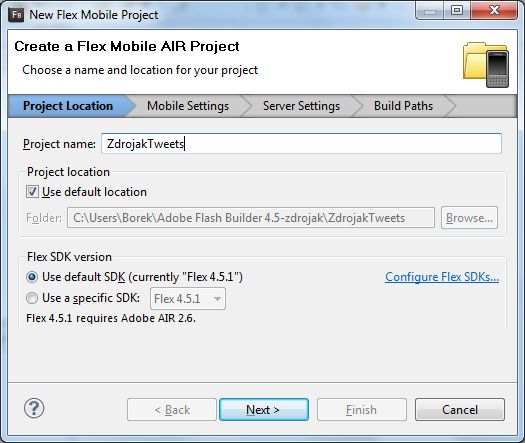Select Use a specific SDK option
The width and height of the screenshot is (525, 443).
[x=32, y=298]
